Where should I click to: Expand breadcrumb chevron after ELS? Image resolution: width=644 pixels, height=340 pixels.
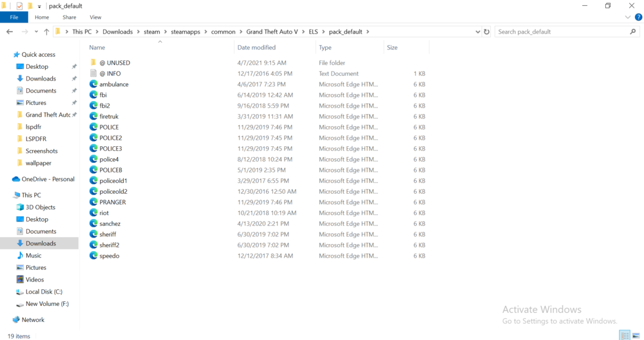323,32
